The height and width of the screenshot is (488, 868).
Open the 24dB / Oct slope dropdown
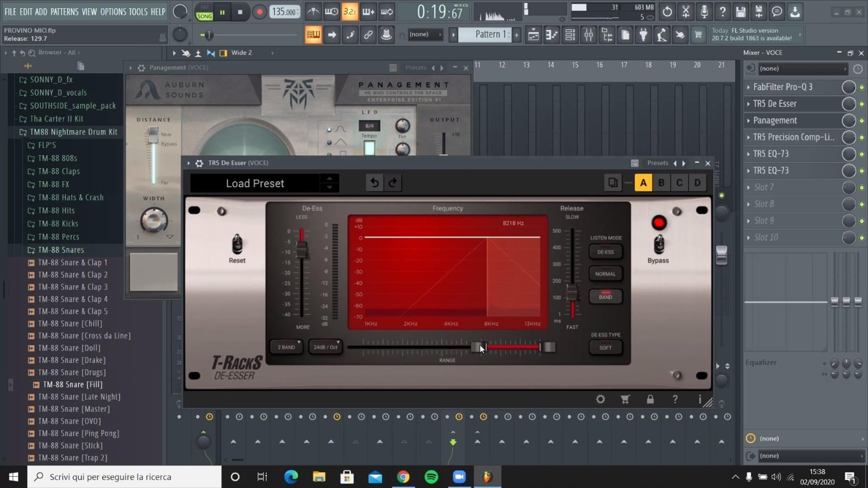coord(325,347)
